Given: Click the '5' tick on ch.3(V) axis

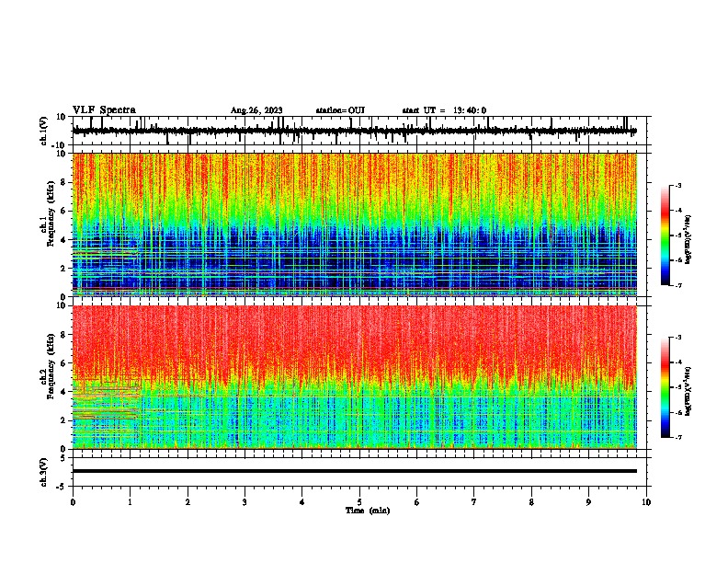Looking at the screenshot, I should 64,457.
